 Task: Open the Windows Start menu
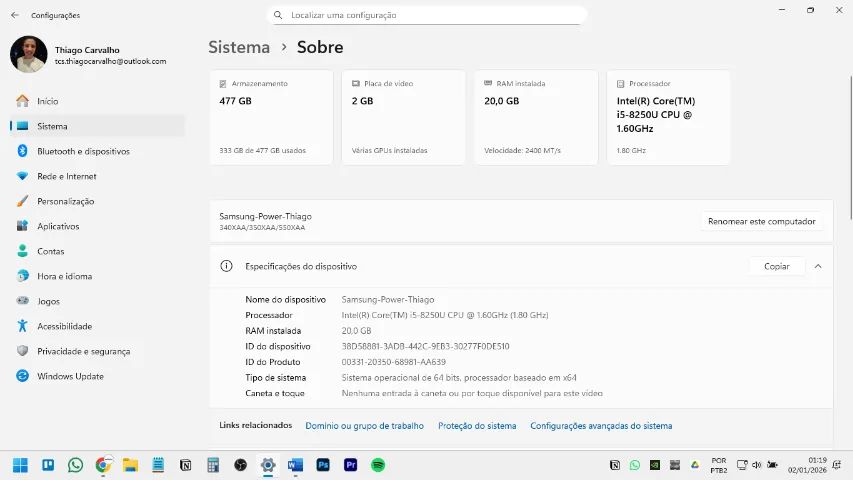pyautogui.click(x=21, y=465)
